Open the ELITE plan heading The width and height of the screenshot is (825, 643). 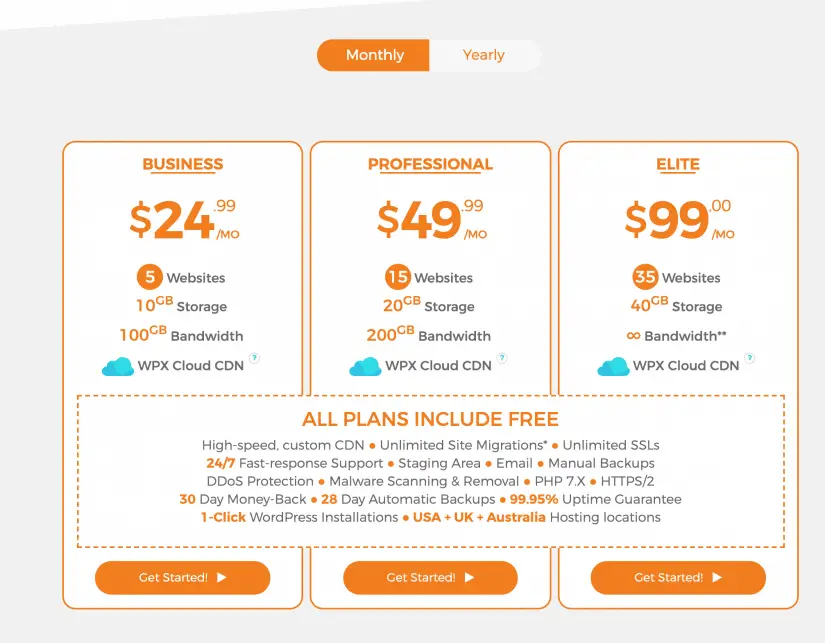click(x=678, y=164)
